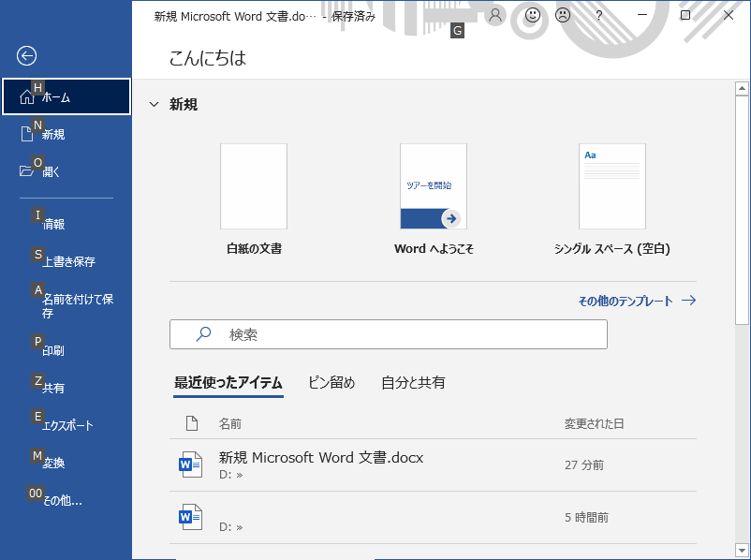Follow the その他のテンプレート link
The image size is (751, 560).
coord(625,301)
